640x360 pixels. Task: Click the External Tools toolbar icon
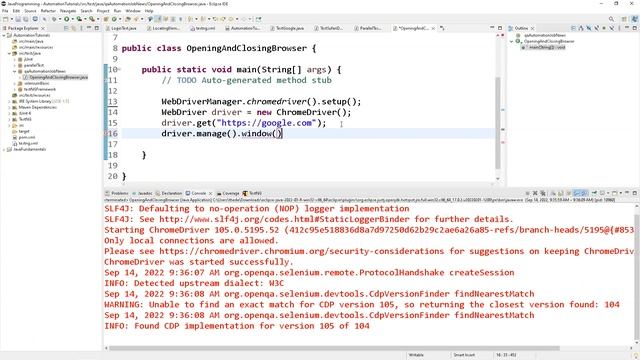(92, 19)
